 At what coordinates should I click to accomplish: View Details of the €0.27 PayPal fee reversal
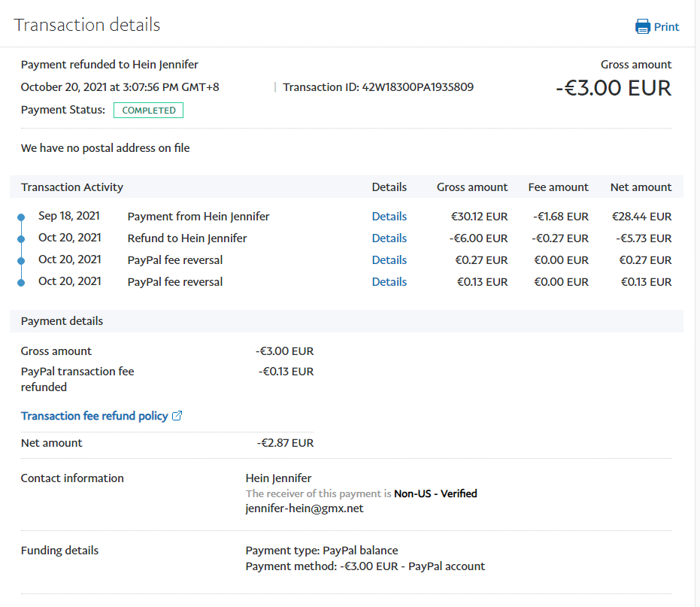pos(389,260)
